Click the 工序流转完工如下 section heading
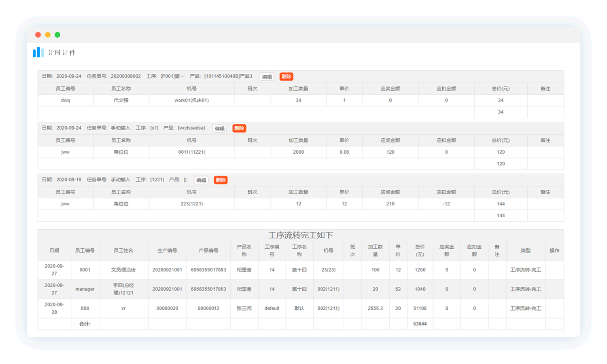Screen dimensions: 607x364 tap(300, 235)
